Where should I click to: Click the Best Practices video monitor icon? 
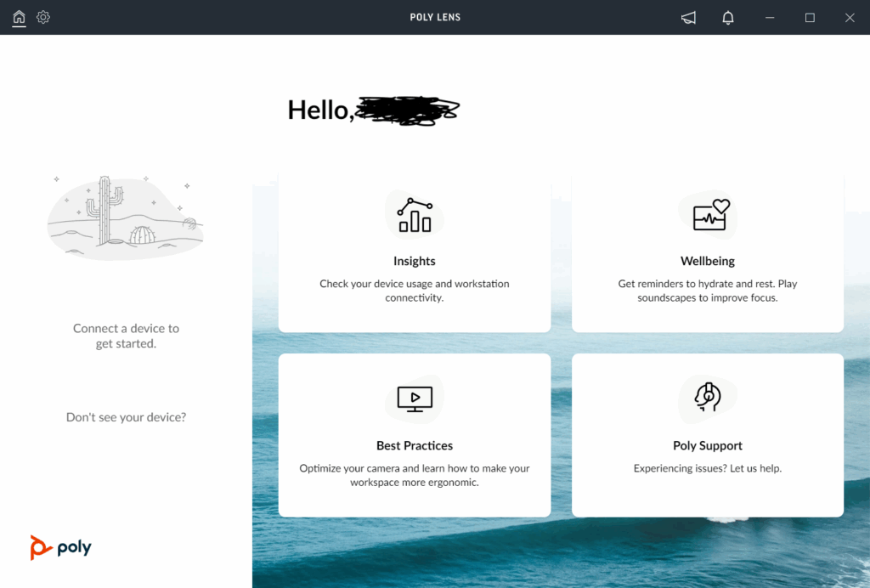(x=415, y=399)
